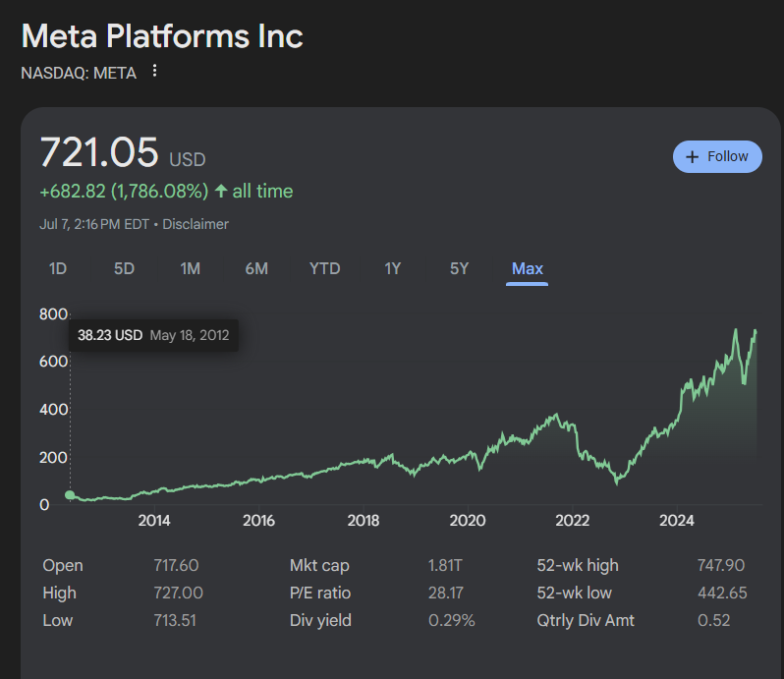Show the 1Y chart range
The width and height of the screenshot is (784, 679).
click(393, 269)
